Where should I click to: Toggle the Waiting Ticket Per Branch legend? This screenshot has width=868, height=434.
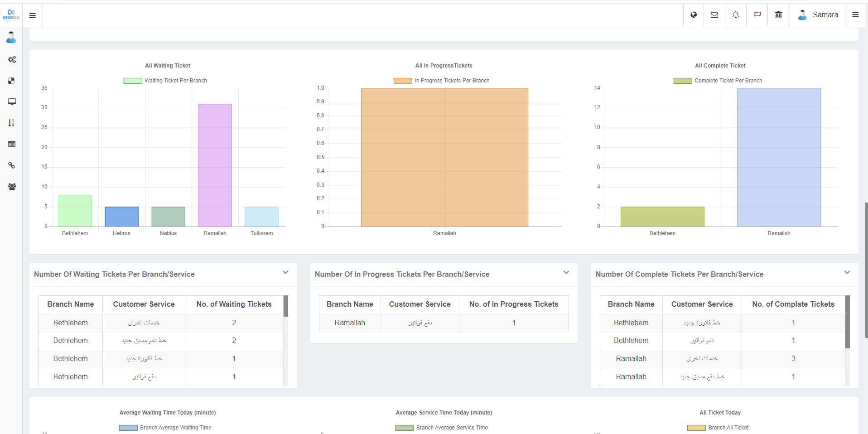click(x=165, y=81)
